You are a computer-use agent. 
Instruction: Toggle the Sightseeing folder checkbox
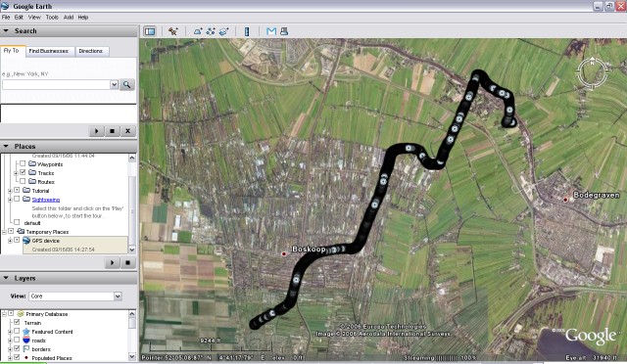click(17, 199)
